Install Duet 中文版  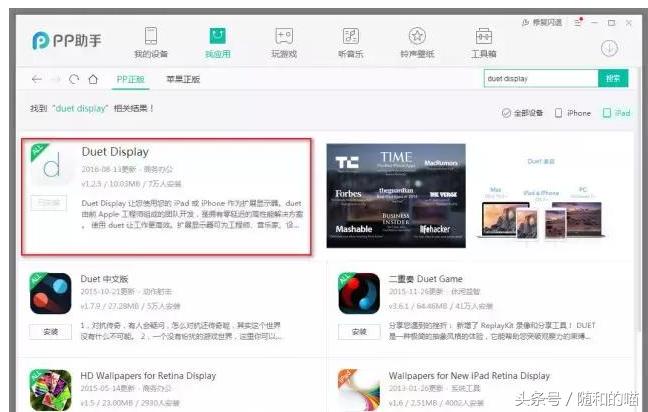coord(50,332)
